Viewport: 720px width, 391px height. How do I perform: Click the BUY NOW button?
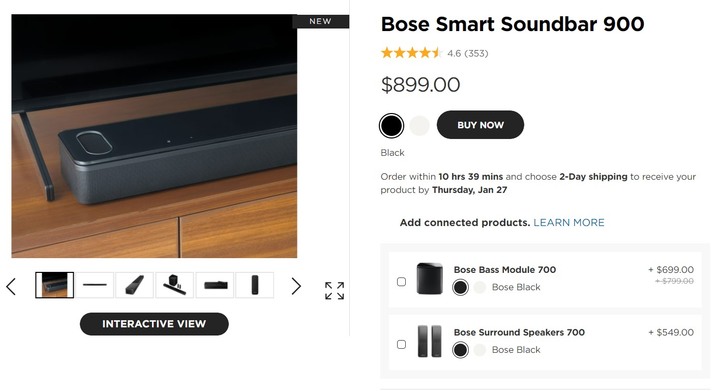[480, 125]
